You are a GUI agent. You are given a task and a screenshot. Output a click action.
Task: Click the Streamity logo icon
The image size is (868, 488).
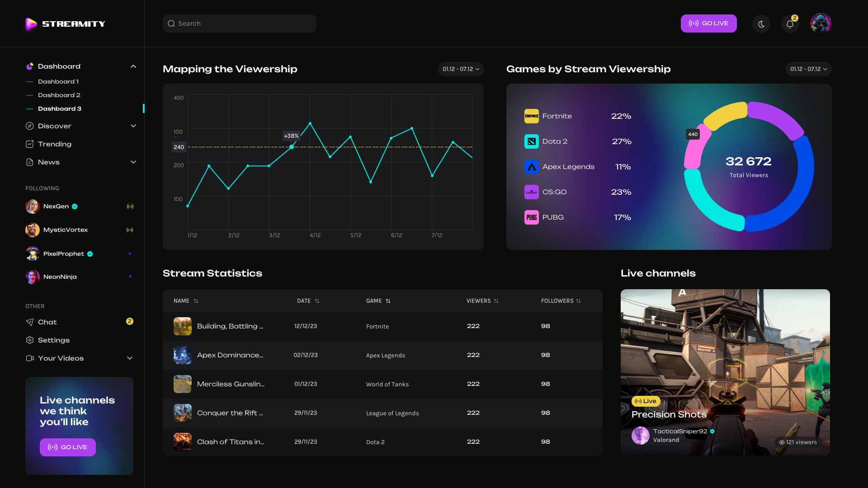31,23
